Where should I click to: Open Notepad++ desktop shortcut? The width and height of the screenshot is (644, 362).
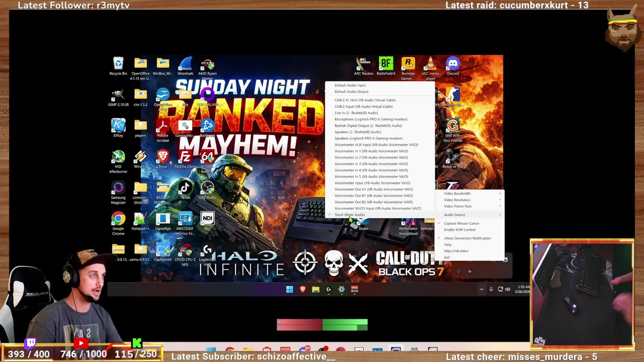(x=140, y=222)
